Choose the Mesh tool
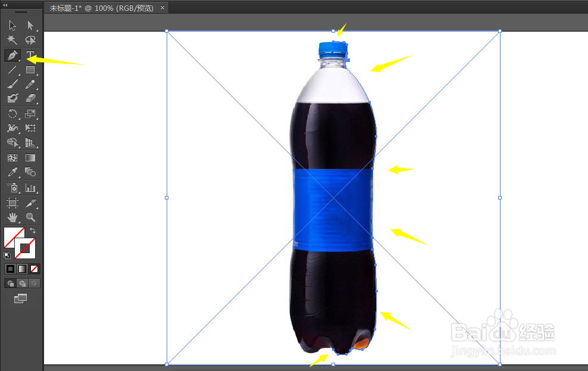The height and width of the screenshot is (371, 588). [x=12, y=158]
